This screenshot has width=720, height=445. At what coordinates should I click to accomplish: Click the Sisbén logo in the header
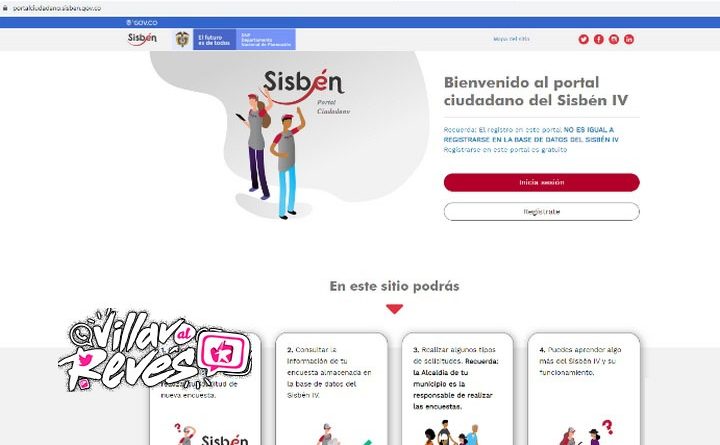point(142,39)
